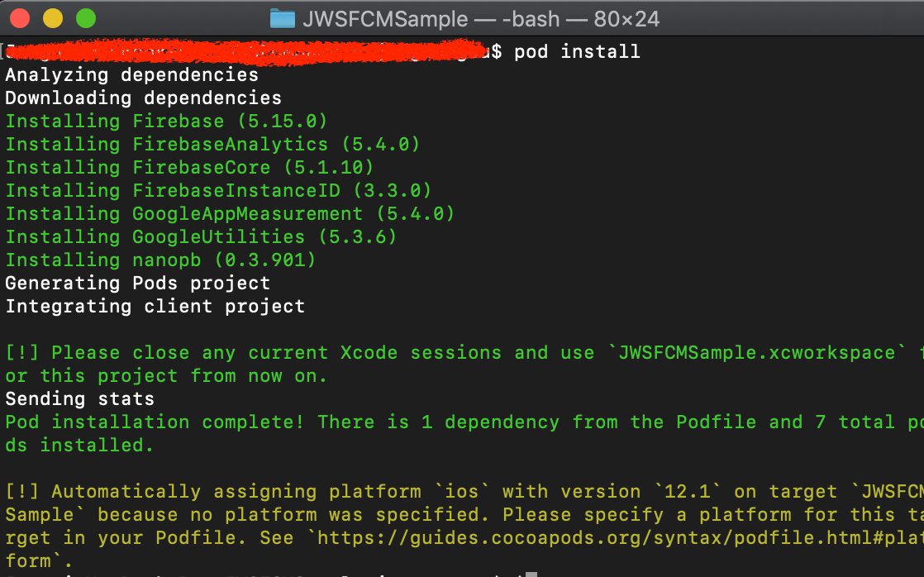This screenshot has height=577, width=924.
Task: Click the yellow minimize window button
Action: coord(53,18)
